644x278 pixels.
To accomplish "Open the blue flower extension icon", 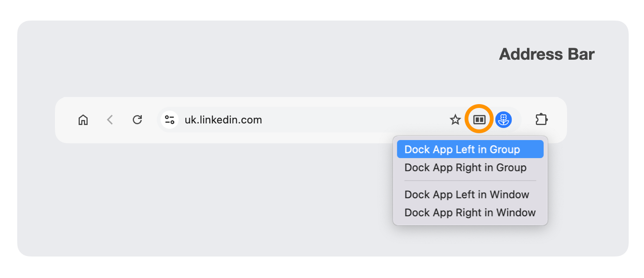I will 504,120.
